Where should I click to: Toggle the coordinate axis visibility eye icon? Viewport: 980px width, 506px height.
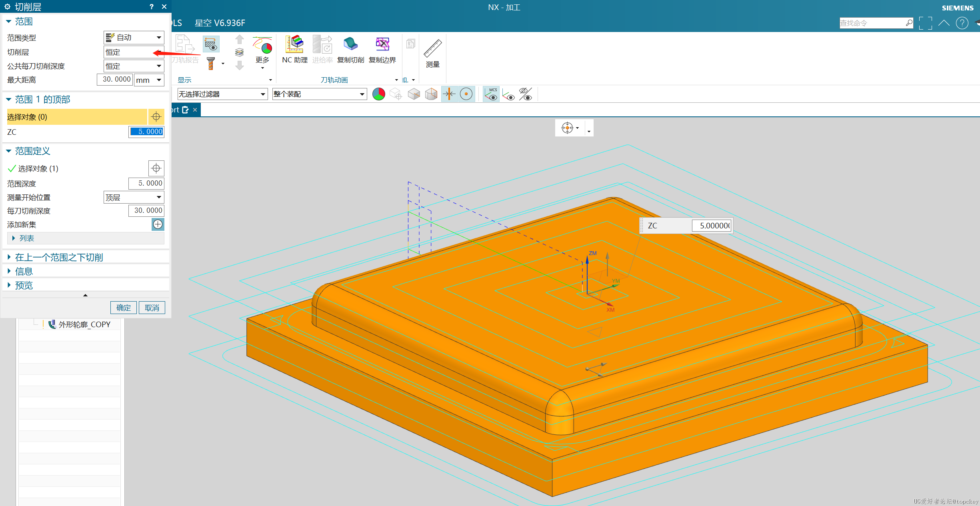click(508, 94)
